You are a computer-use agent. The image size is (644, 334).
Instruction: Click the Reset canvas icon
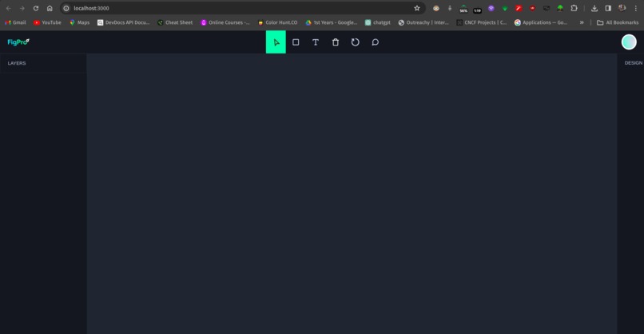point(356,42)
